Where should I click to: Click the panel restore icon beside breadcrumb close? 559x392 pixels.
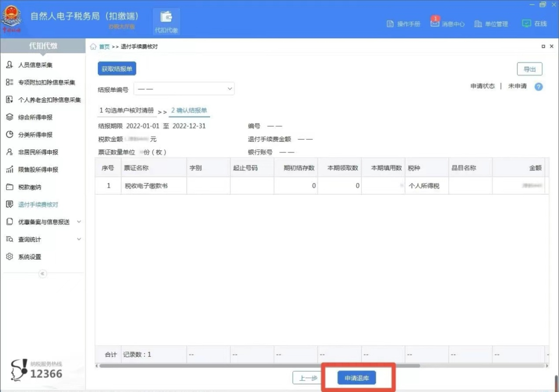[x=543, y=47]
